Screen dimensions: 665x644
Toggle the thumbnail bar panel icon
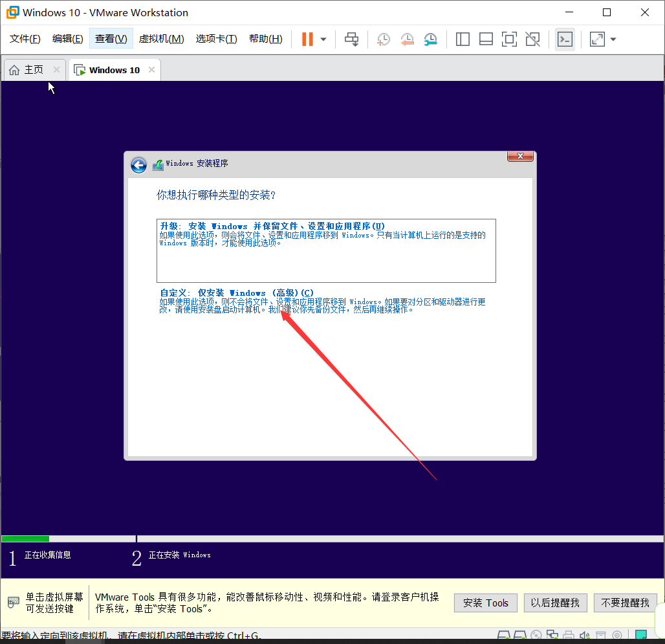486,39
